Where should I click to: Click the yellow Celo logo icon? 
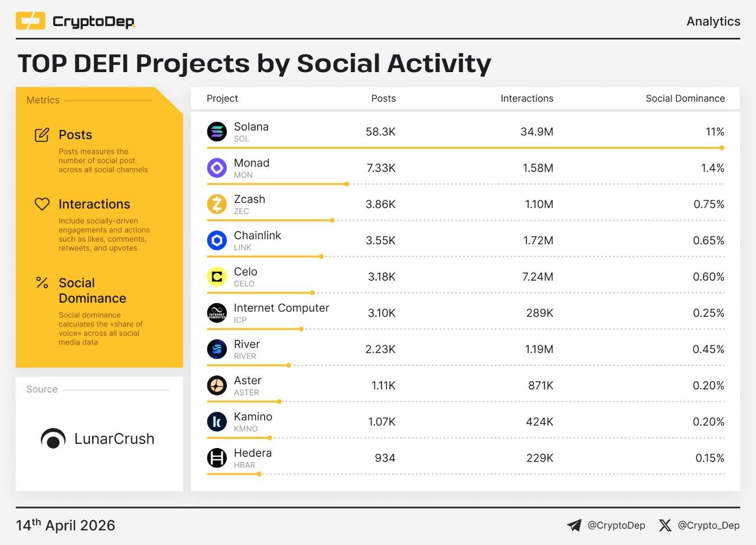pyautogui.click(x=217, y=277)
